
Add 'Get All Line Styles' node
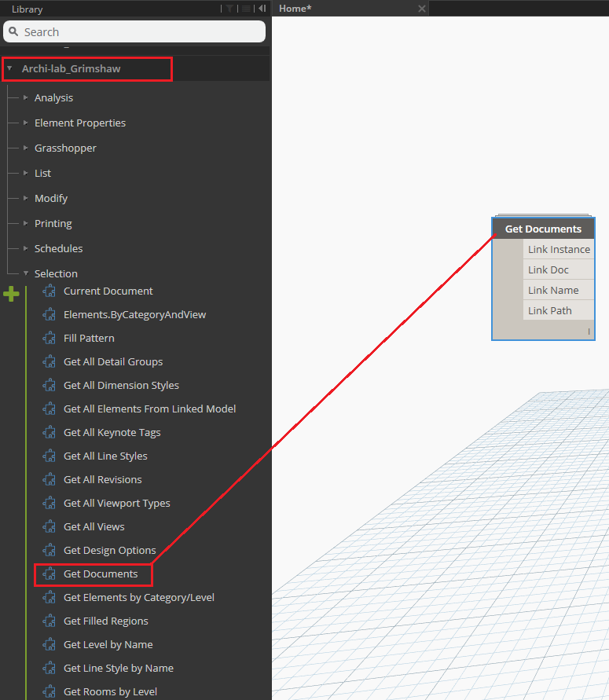[x=105, y=456]
